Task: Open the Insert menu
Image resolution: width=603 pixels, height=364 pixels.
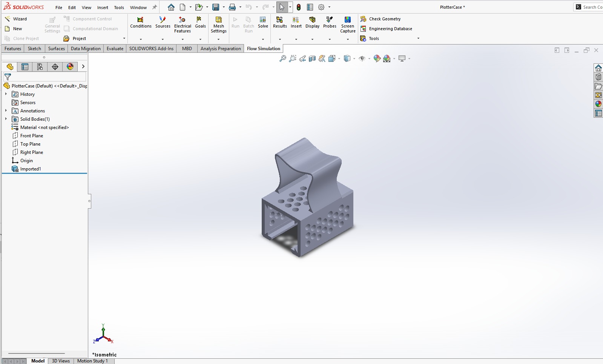Action: 103,8
